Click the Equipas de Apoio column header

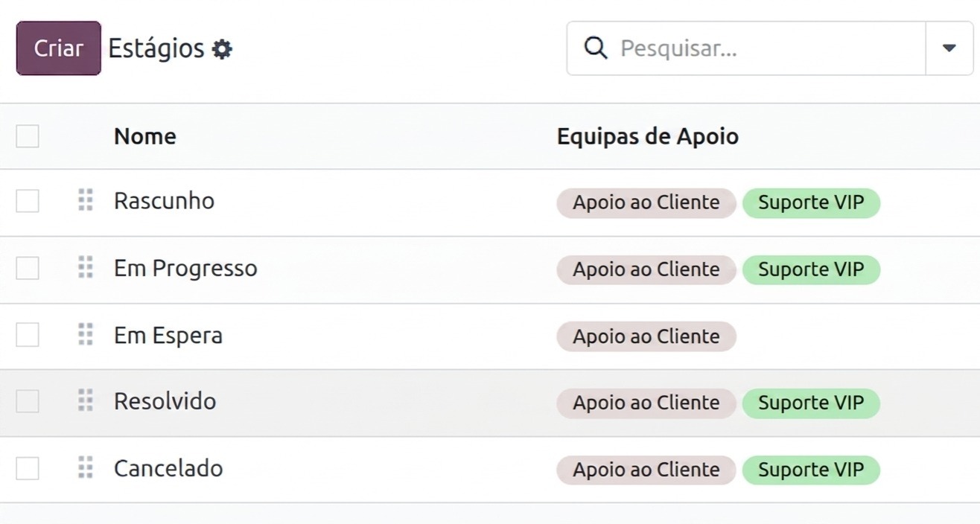647,136
